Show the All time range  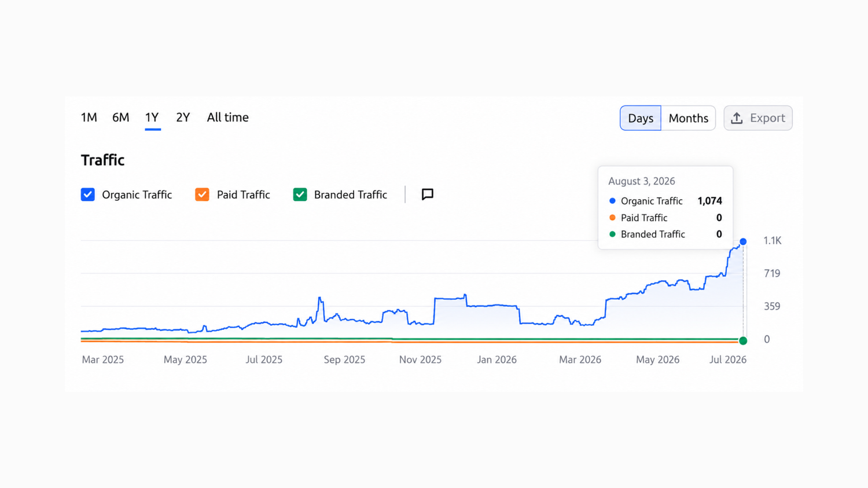click(x=228, y=118)
